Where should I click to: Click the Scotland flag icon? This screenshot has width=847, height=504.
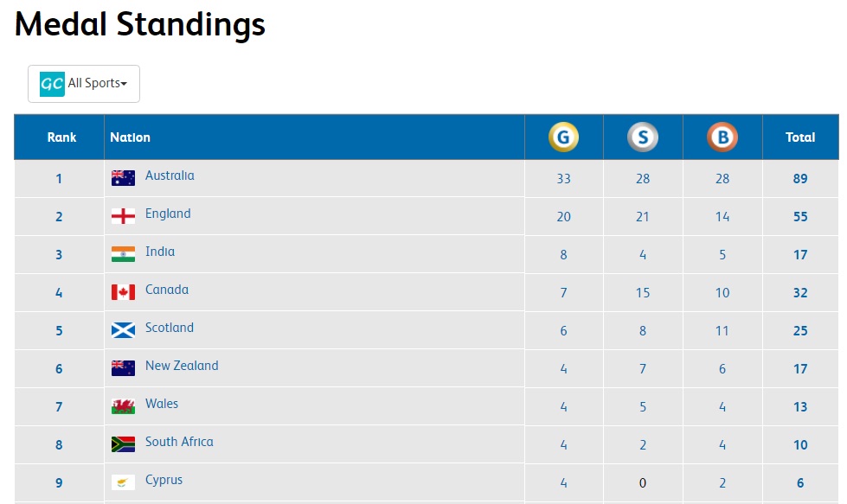pos(123,330)
